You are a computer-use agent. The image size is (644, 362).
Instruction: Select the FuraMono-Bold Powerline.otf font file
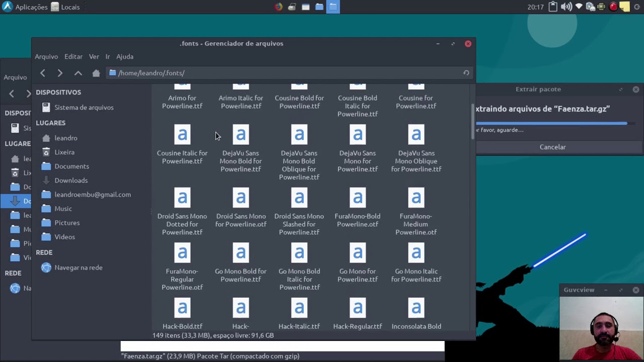(x=357, y=208)
